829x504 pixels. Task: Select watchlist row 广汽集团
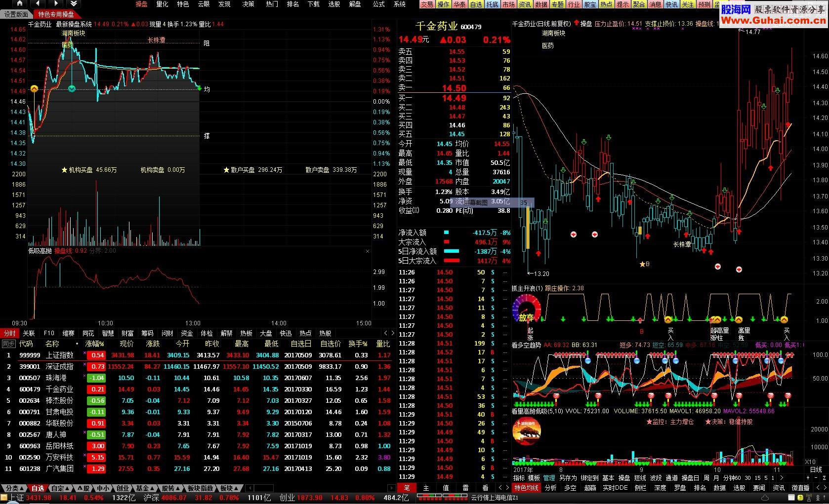198,468
